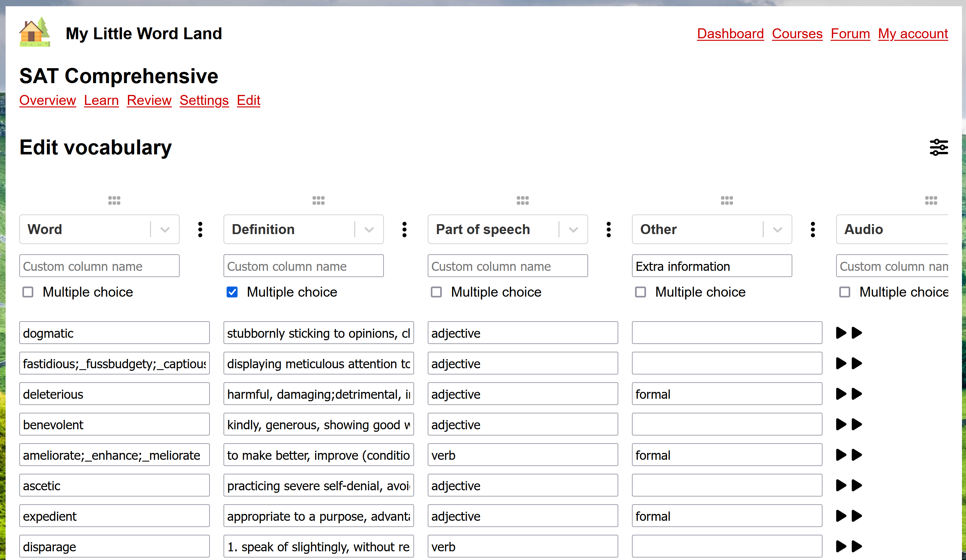This screenshot has width=966, height=560.
Task: Click Custom column name field under Audio
Action: pos(893,266)
